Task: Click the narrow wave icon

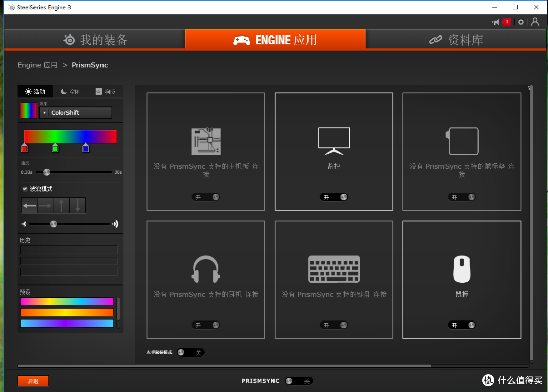Action: [24, 224]
